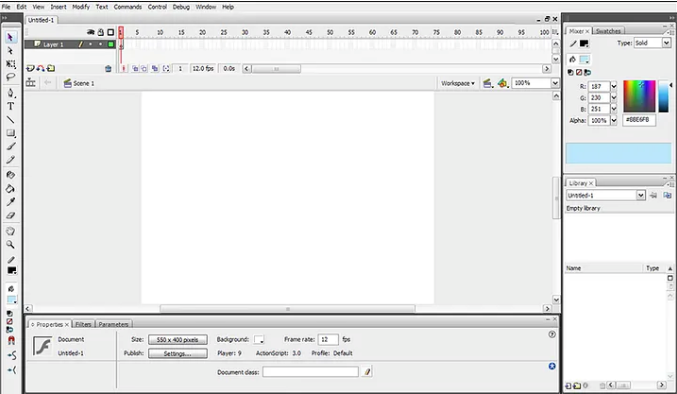Delete layer with trash icon
This screenshot has width=677, height=394.
point(108,69)
